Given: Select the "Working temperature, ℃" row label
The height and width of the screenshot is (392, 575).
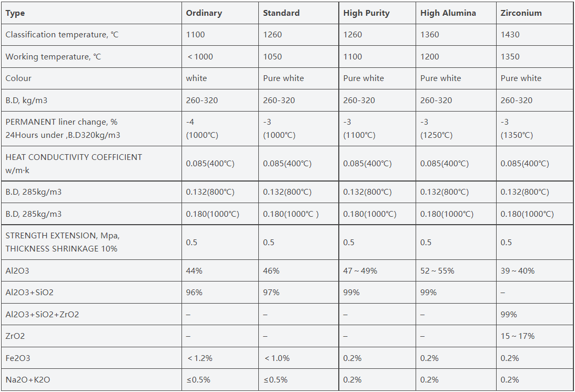Looking at the screenshot, I should [x=53, y=57].
